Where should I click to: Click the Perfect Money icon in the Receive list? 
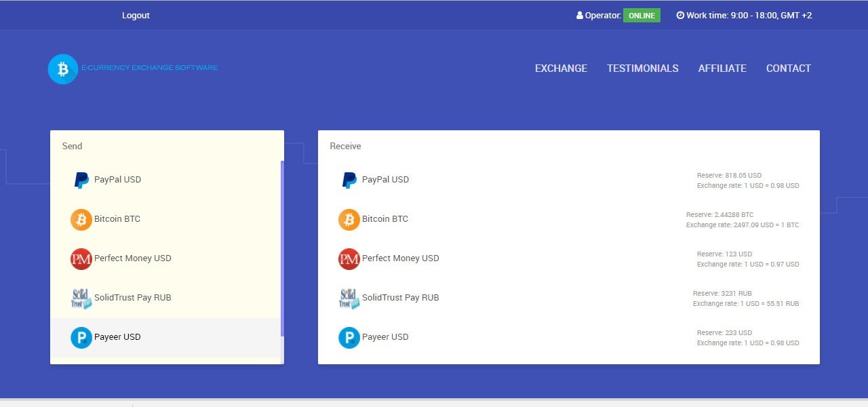coord(349,258)
